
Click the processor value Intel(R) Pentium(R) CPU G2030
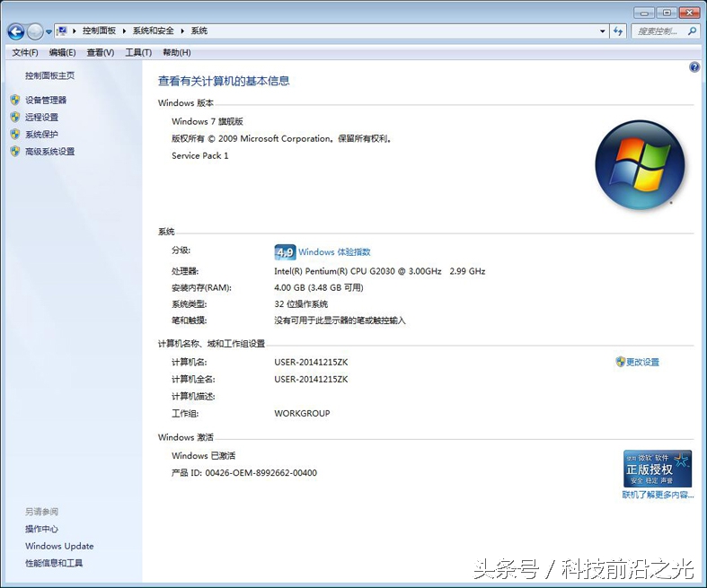380,271
